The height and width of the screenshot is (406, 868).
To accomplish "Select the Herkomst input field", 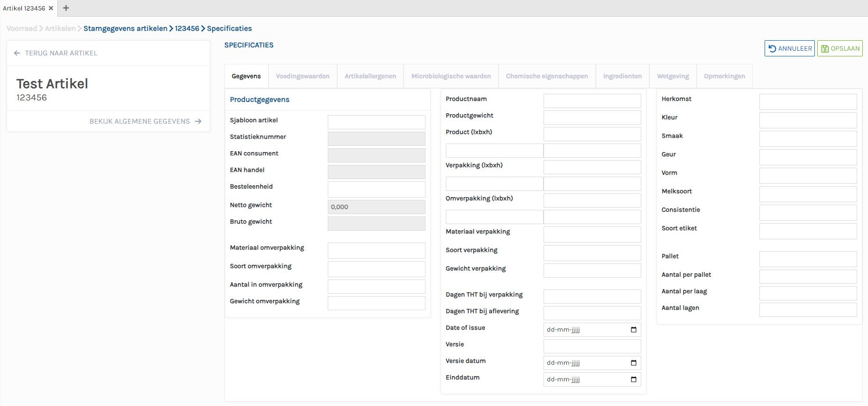I will [808, 101].
